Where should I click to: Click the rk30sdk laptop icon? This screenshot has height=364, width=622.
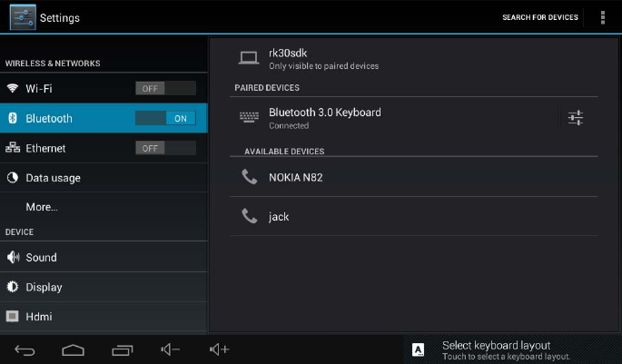pyautogui.click(x=249, y=58)
